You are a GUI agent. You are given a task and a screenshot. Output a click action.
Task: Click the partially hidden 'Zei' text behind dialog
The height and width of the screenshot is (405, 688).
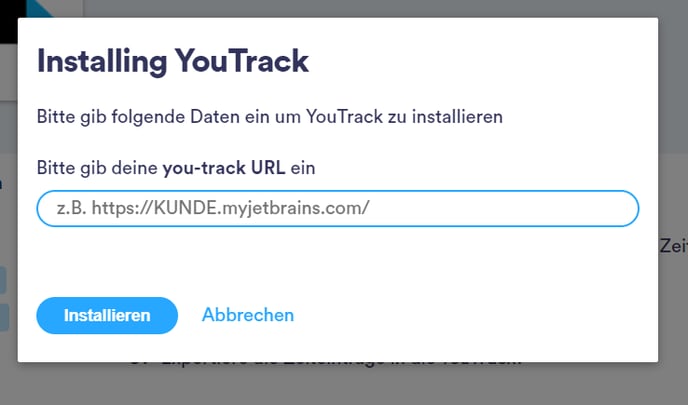(x=673, y=246)
